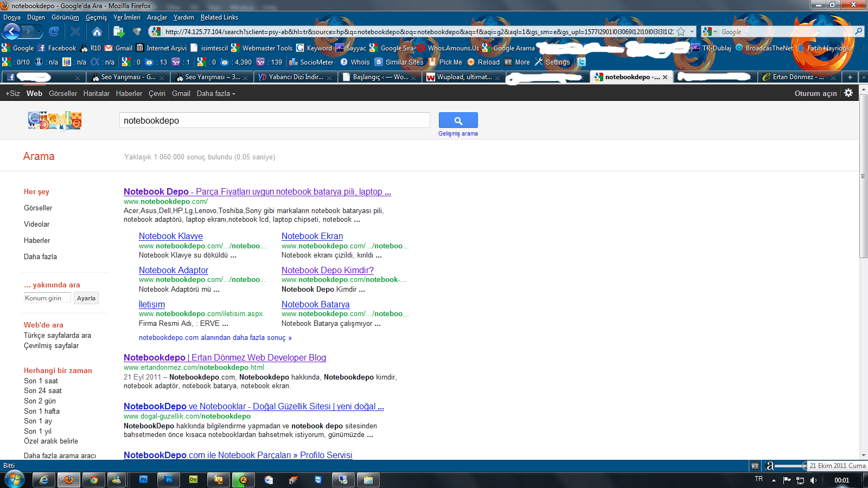The image size is (868, 488).
Task: Open the Internet Explorer taskbar icon
Action: (44, 480)
